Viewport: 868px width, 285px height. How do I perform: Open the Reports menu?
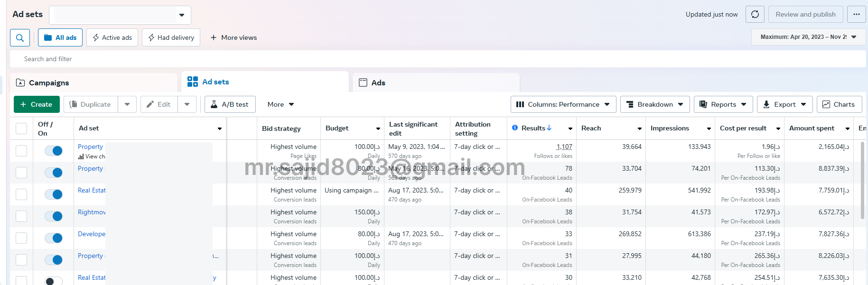tap(723, 104)
